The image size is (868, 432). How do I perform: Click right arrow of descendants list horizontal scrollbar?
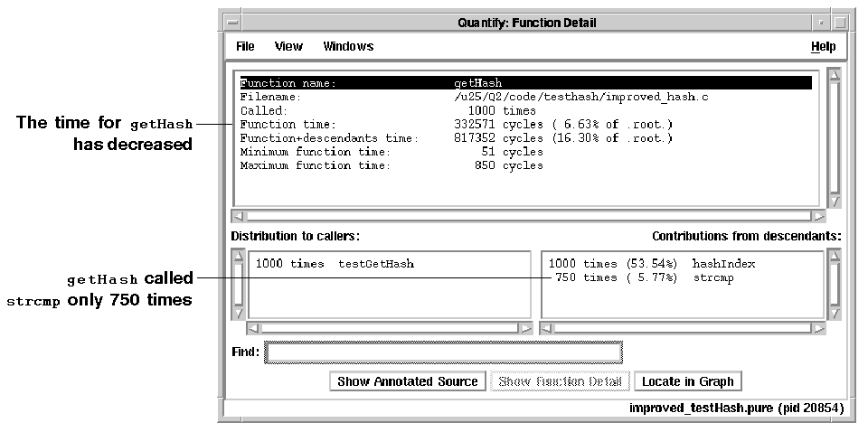[x=817, y=328]
